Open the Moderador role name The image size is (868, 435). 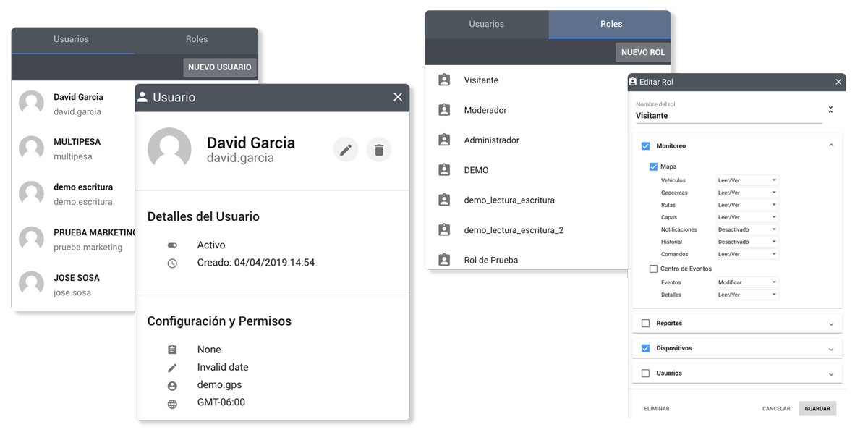[x=485, y=110]
